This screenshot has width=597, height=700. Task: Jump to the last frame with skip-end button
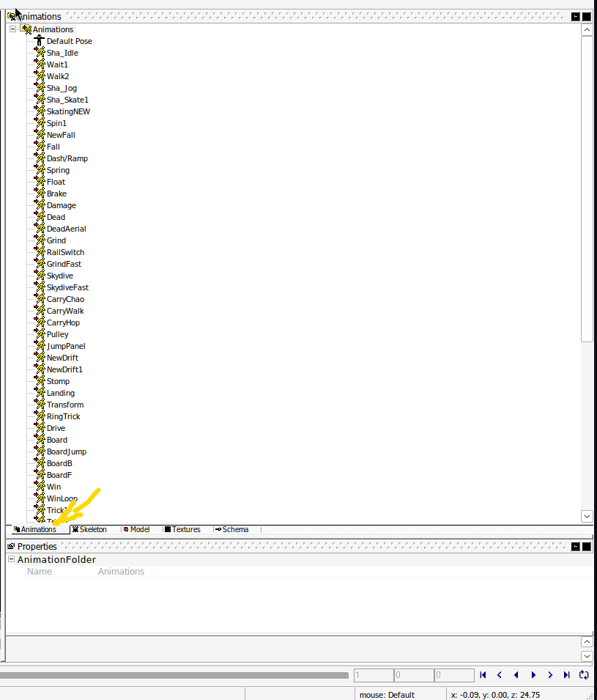point(567,675)
